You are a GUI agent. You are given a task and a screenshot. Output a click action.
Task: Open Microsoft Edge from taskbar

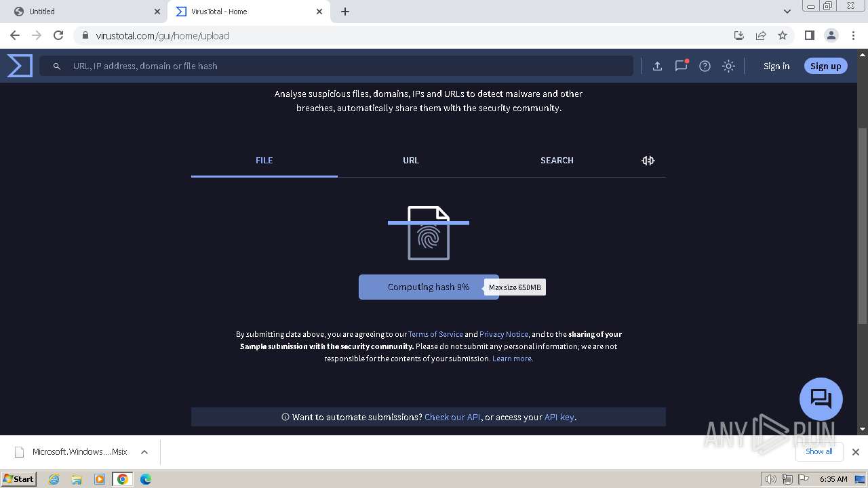point(145,479)
